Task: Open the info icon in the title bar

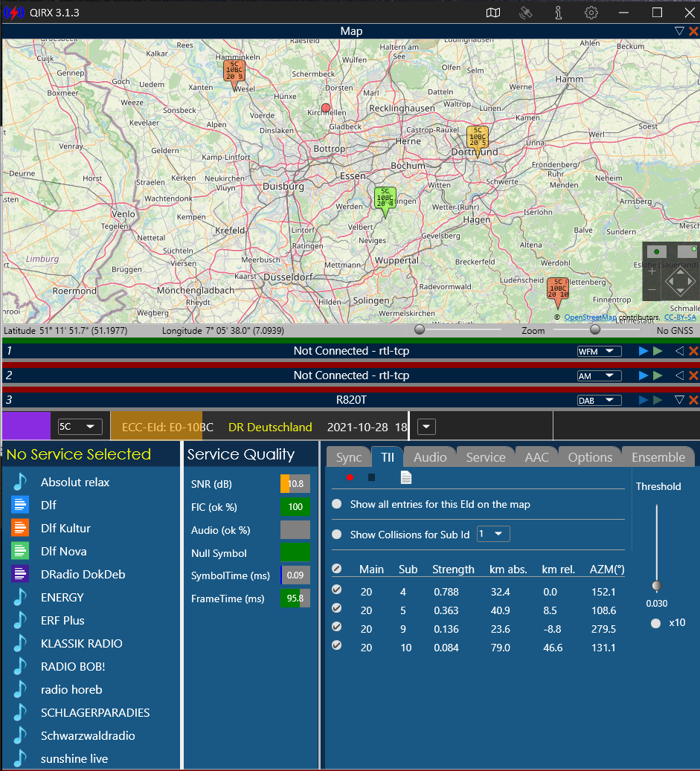Action: 559,13
